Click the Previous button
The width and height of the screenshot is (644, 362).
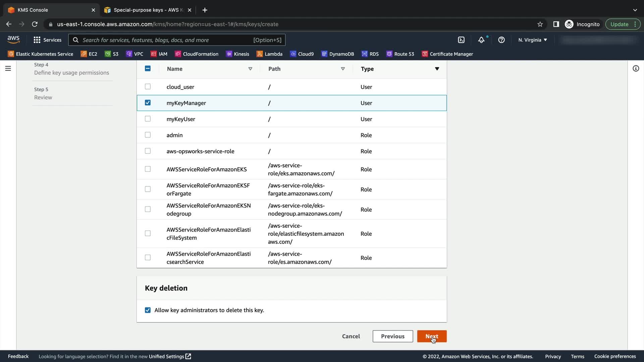(392, 336)
